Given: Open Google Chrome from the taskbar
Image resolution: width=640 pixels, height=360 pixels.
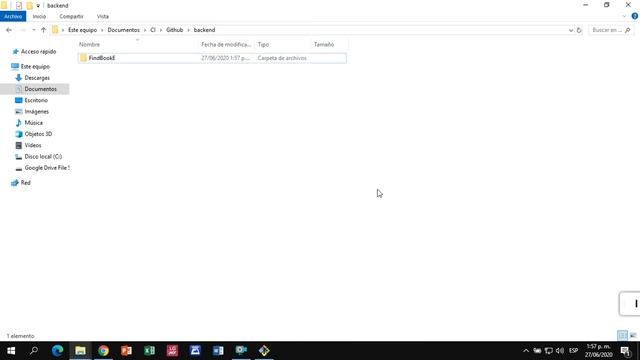Looking at the screenshot, I should click(103, 351).
